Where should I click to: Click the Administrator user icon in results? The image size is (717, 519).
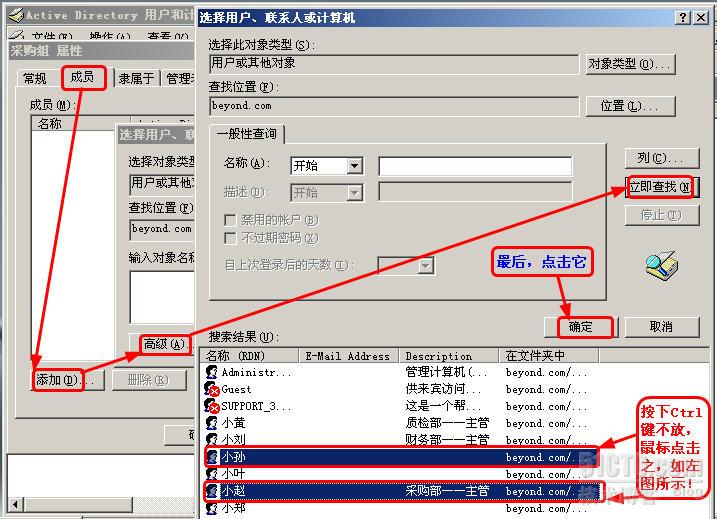point(212,372)
